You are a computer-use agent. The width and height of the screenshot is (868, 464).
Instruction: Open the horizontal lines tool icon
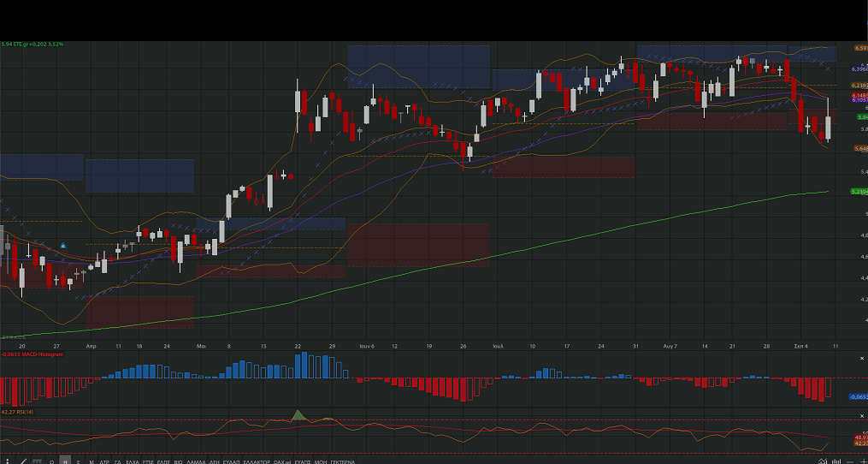pyautogui.click(x=37, y=461)
